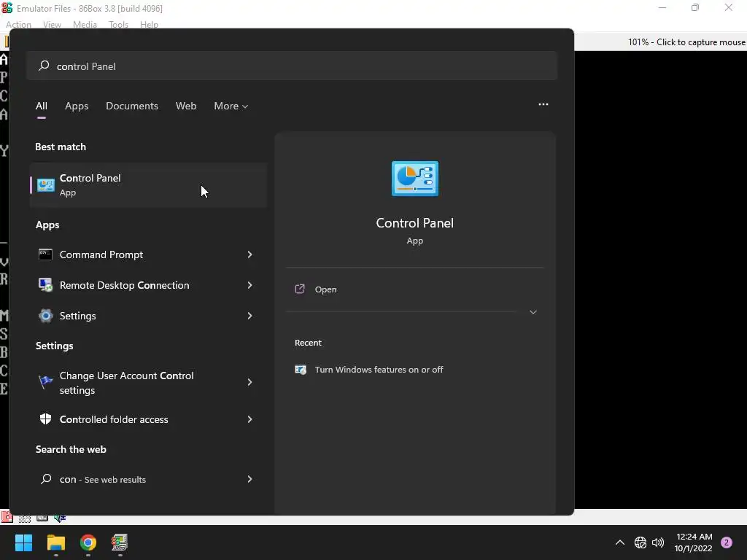Viewport: 747px width, 560px height.
Task: Expand Controlled folder access result arrow
Action: [x=249, y=419]
